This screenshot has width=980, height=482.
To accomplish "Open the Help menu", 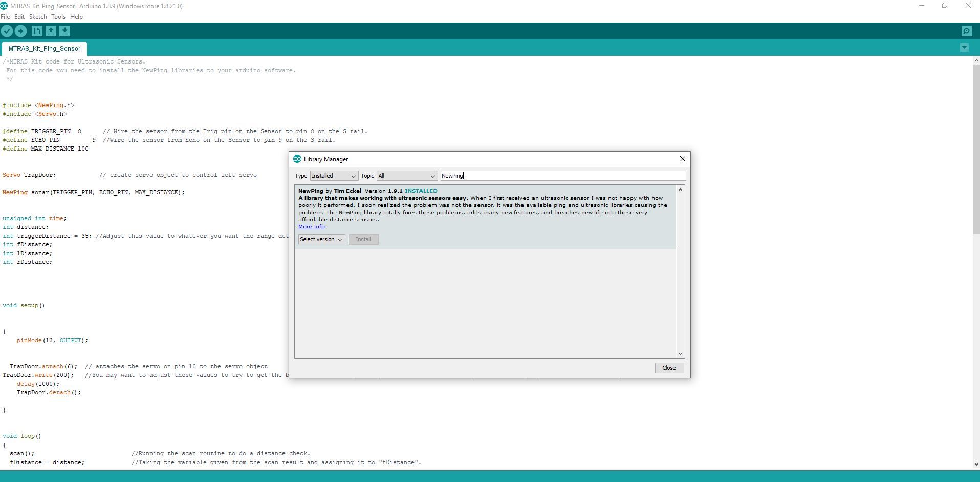I will click(76, 17).
